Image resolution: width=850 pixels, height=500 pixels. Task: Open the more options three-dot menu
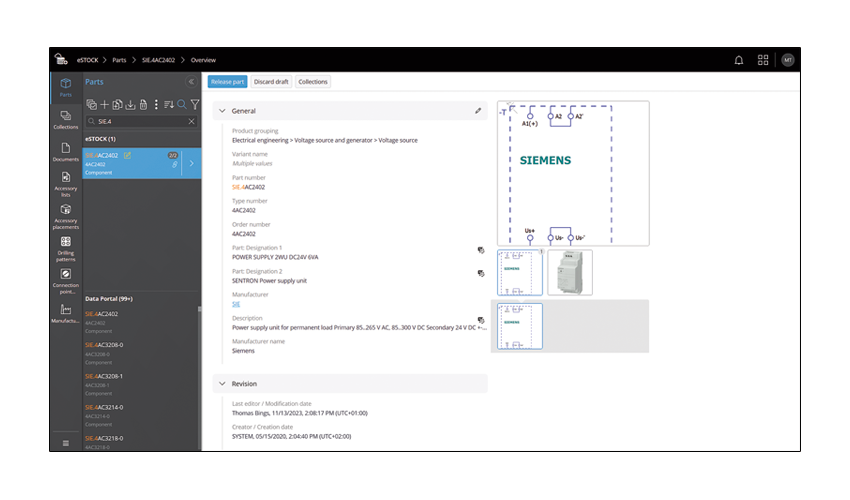[156, 104]
